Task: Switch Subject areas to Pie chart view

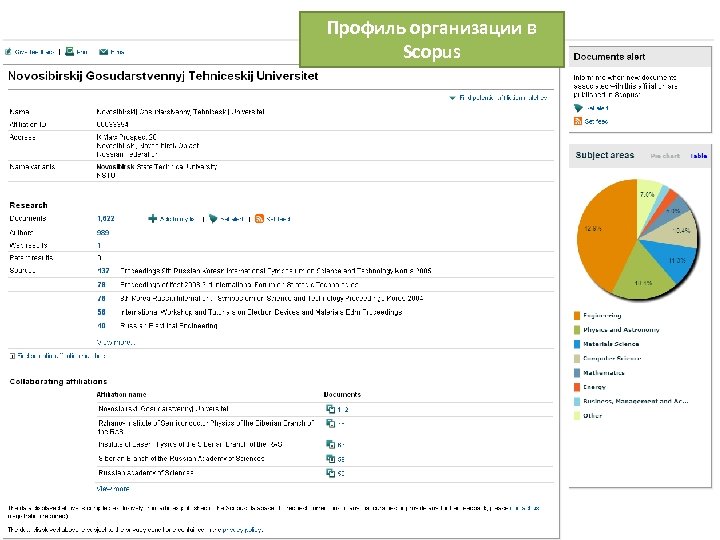Action: pyautogui.click(x=665, y=156)
